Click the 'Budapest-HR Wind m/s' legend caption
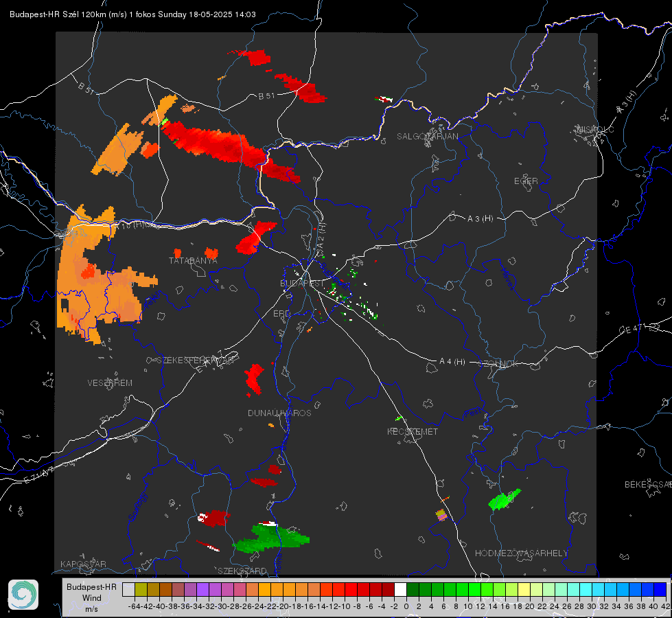 click(91, 598)
